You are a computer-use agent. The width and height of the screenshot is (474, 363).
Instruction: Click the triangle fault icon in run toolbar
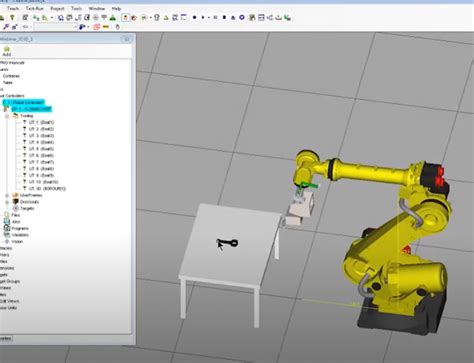233,17
